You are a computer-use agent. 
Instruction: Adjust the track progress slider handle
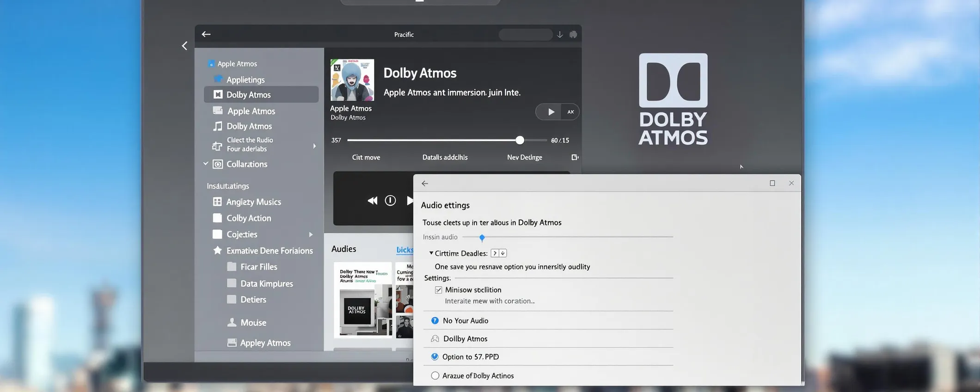point(520,140)
